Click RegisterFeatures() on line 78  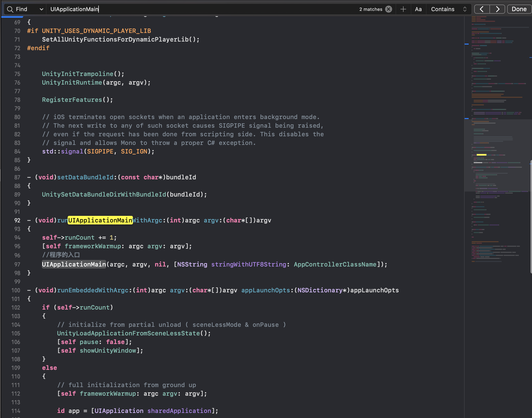[x=78, y=100]
